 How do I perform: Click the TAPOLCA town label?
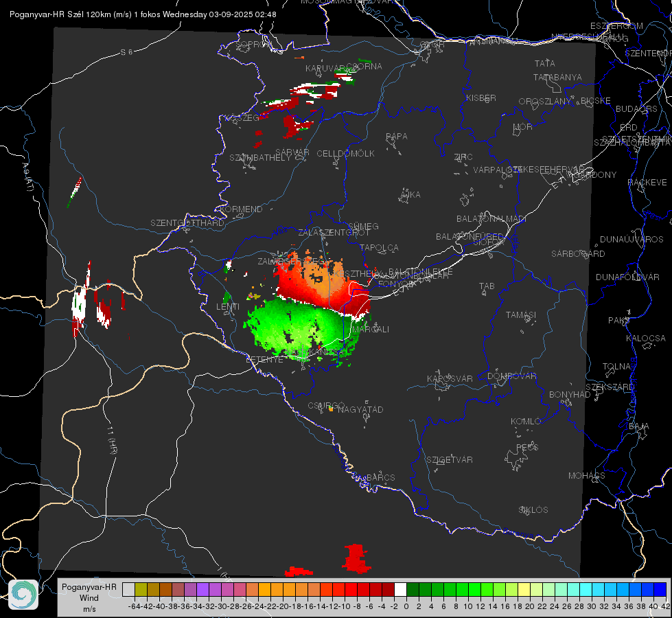click(x=380, y=247)
